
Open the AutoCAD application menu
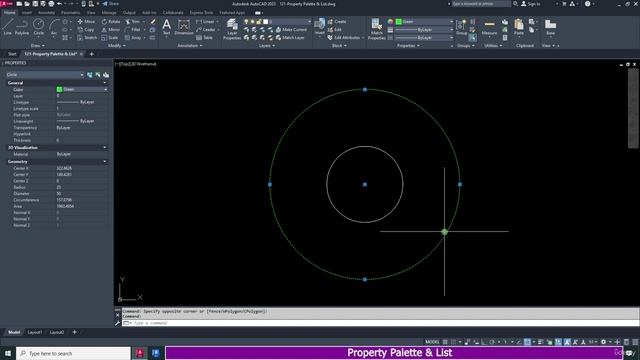pos(7,4)
